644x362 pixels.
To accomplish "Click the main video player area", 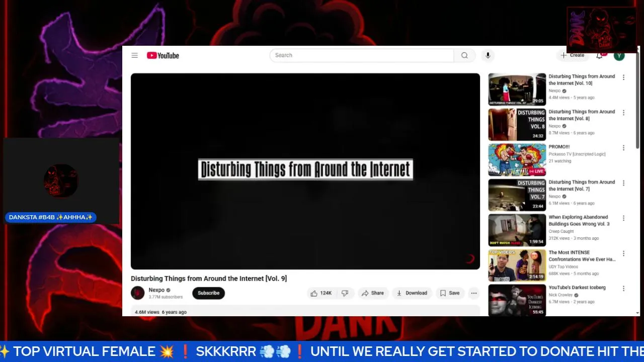I will [x=305, y=171].
